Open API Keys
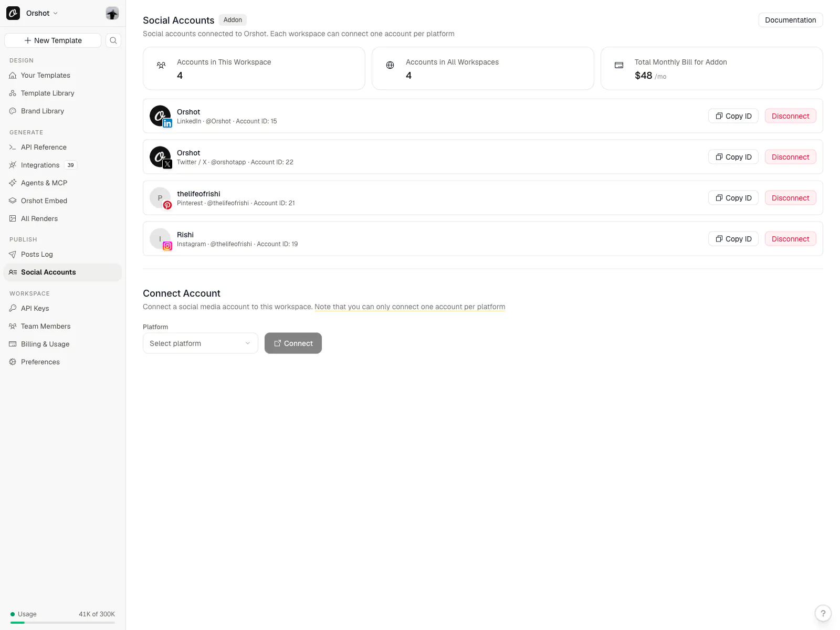The height and width of the screenshot is (630, 840). pyautogui.click(x=63, y=308)
